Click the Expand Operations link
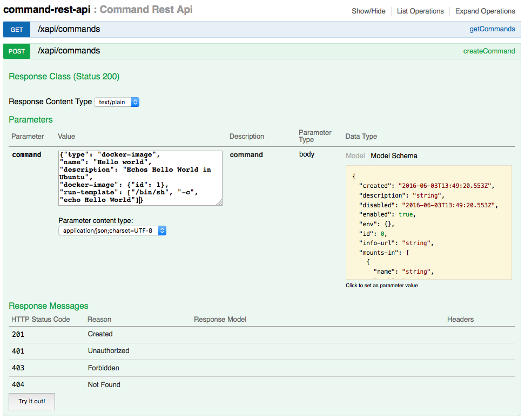525x420 pixels. (485, 11)
